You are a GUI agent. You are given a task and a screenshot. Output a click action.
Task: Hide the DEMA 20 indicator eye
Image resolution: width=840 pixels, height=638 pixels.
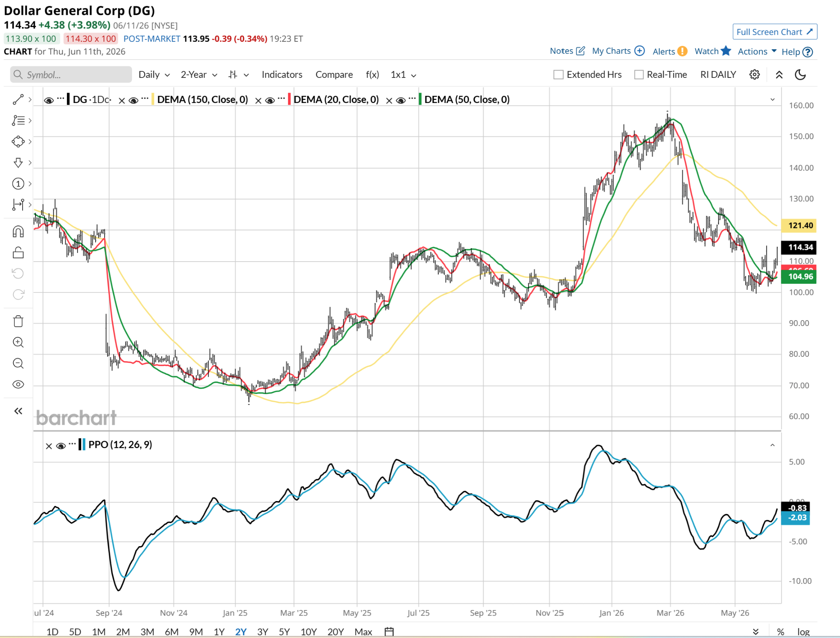270,100
